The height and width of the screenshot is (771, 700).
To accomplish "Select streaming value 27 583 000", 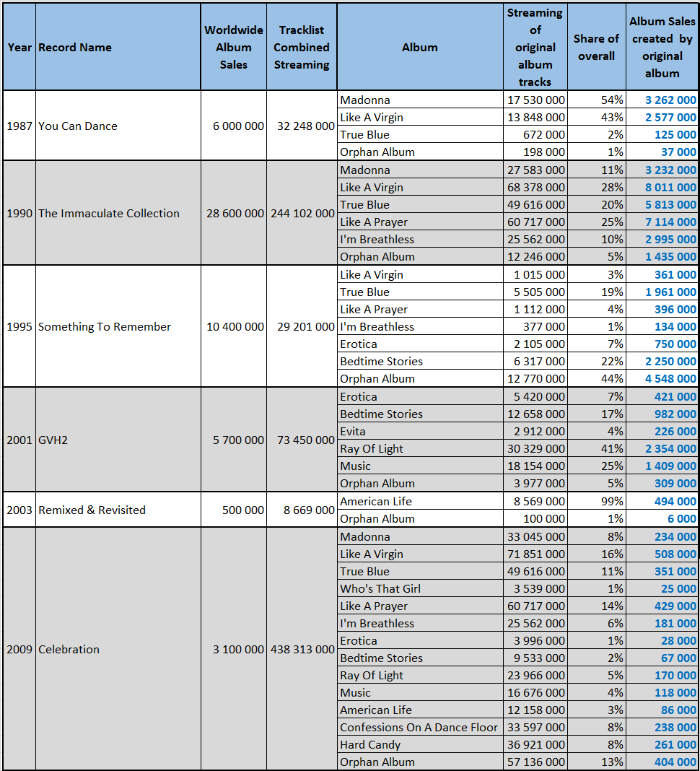I will 536,170.
